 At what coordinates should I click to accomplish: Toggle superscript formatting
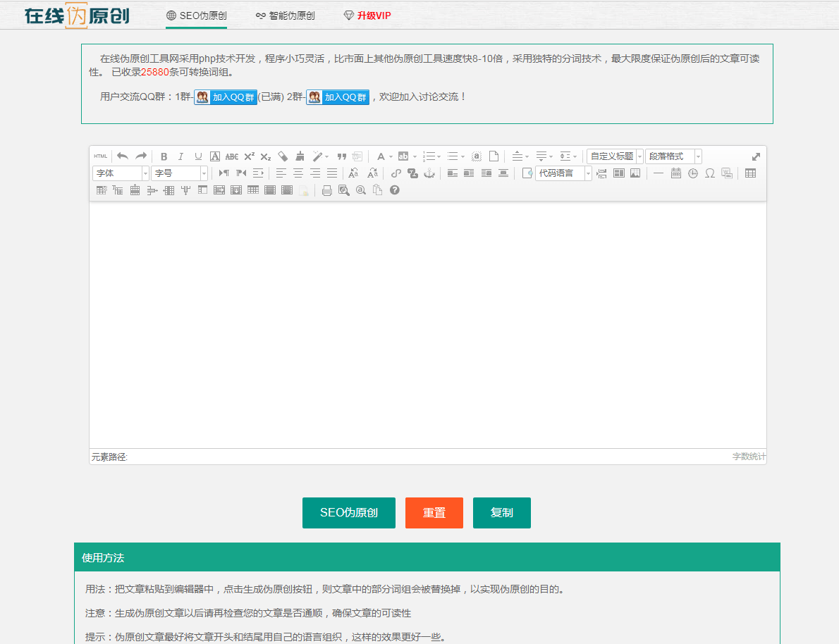(x=250, y=156)
